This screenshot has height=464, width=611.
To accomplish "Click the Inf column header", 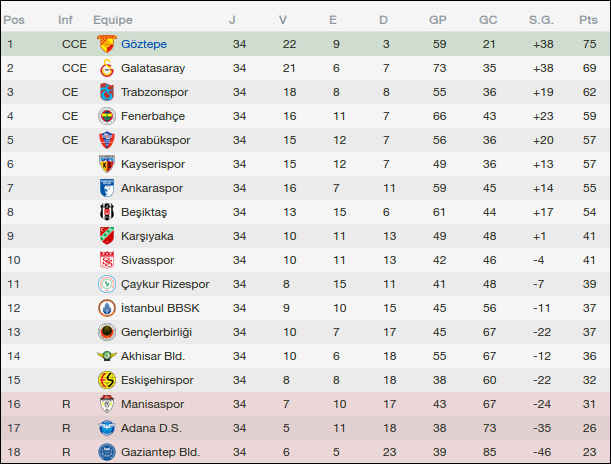I will 66,19.
